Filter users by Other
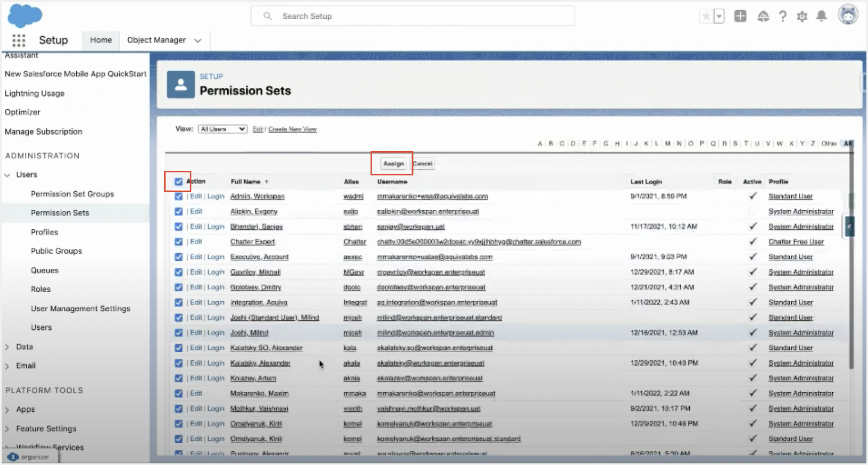Screen dimensions: 868x465 click(829, 144)
